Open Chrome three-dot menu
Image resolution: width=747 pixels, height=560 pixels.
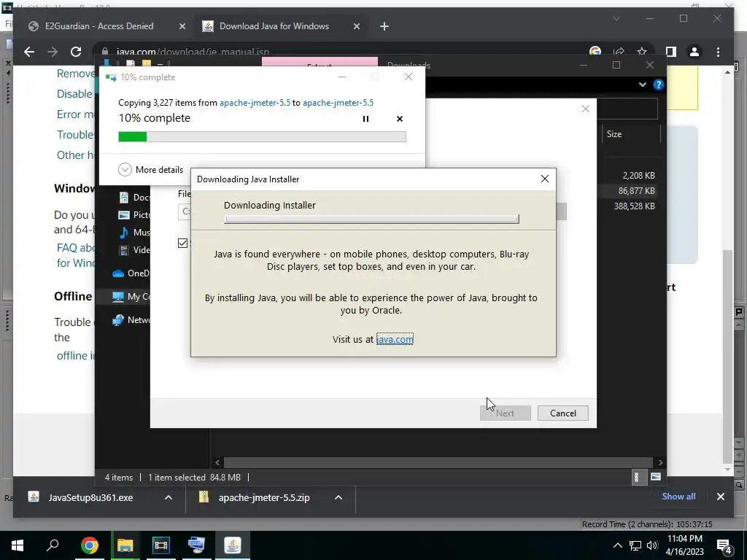(x=719, y=52)
